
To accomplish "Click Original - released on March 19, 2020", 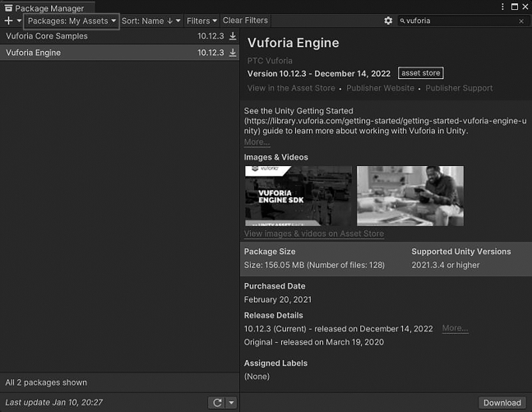I will (314, 342).
